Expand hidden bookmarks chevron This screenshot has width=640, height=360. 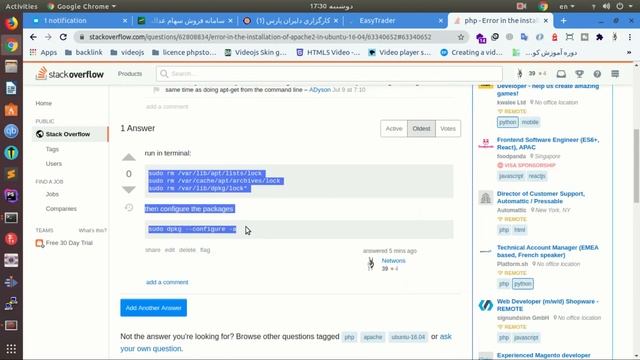click(629, 52)
